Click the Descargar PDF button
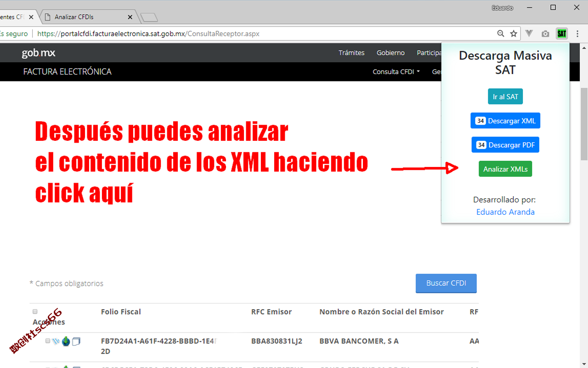Viewport: 588px width, 368px height. 505,144
